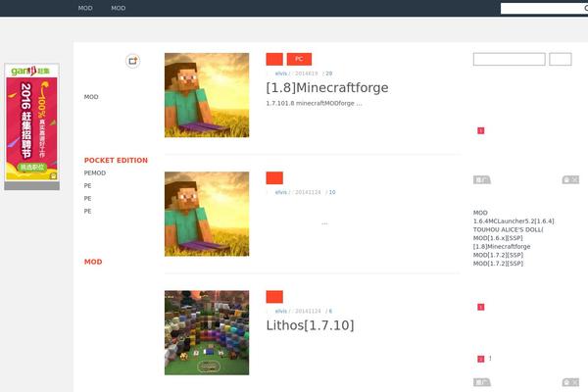
Task: Click right grey tab above the MOD list
Action: pos(570,180)
